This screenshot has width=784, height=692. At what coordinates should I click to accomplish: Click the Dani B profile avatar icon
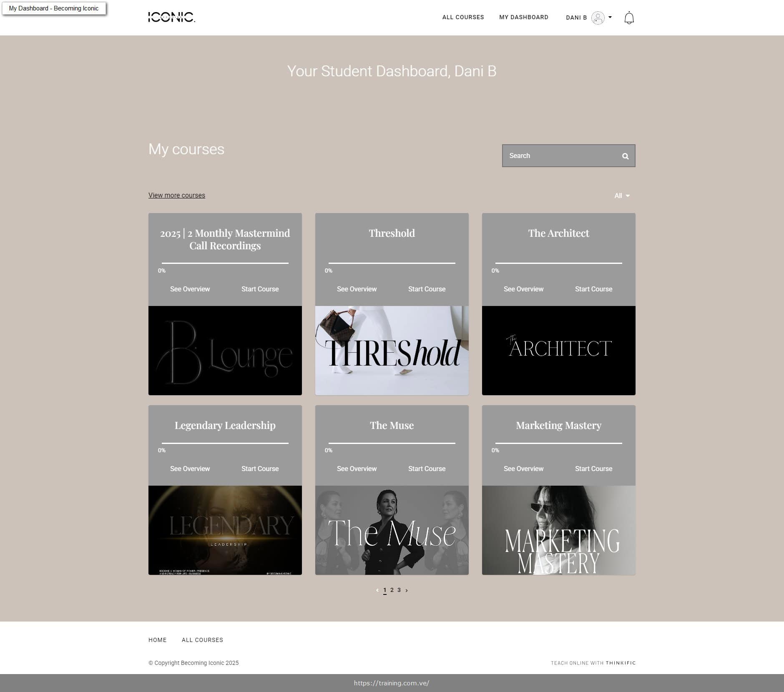click(x=598, y=18)
